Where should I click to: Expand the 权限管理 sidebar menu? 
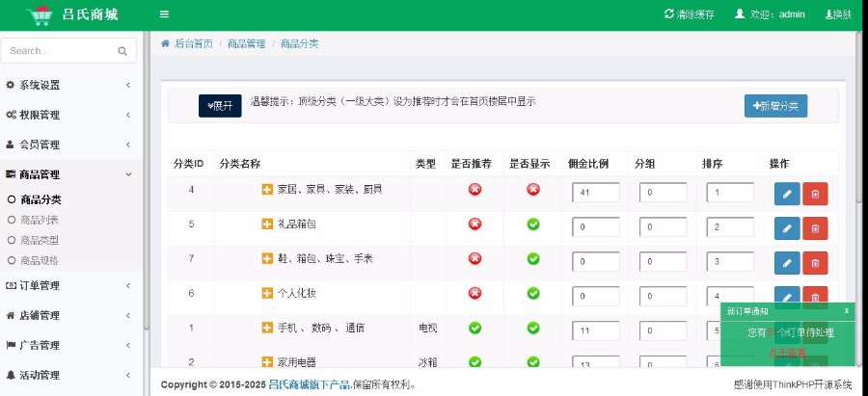click(70, 115)
